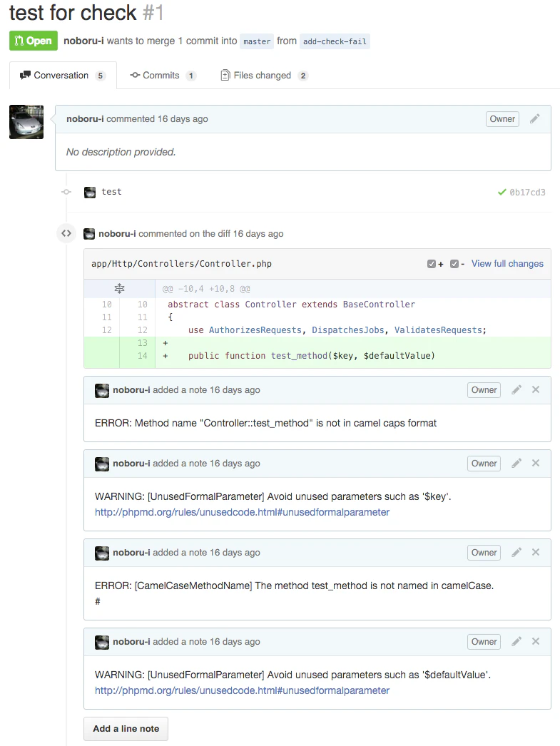Image resolution: width=560 pixels, height=746 pixels.
Task: Click the hunk header '@@ -10,4 +10,8 @@'
Action: 206,289
